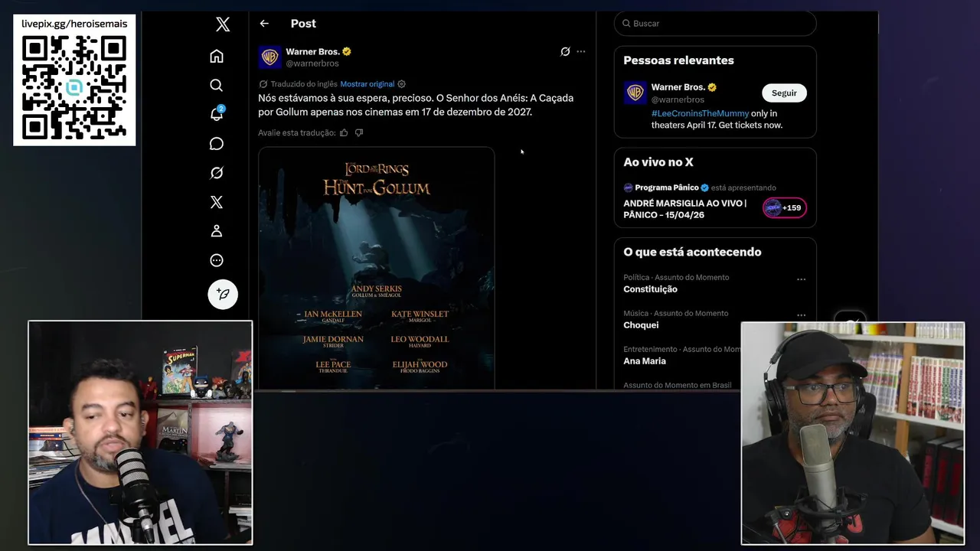
Task: Click the back arrow beside Post
Action: pyautogui.click(x=264, y=24)
